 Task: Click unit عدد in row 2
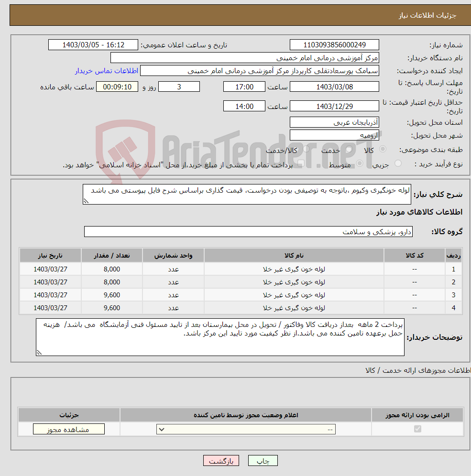[x=174, y=282]
